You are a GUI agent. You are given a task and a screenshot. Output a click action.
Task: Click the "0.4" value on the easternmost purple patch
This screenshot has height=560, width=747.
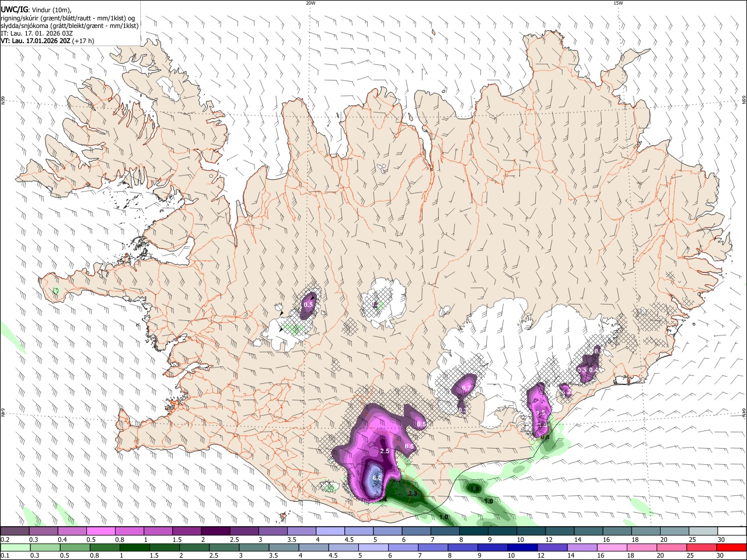tap(594, 370)
